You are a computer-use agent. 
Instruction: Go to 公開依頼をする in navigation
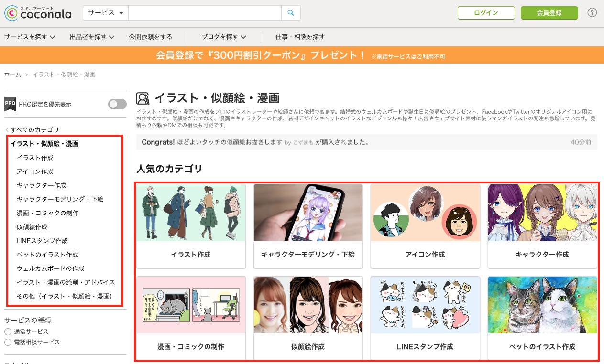(150, 37)
